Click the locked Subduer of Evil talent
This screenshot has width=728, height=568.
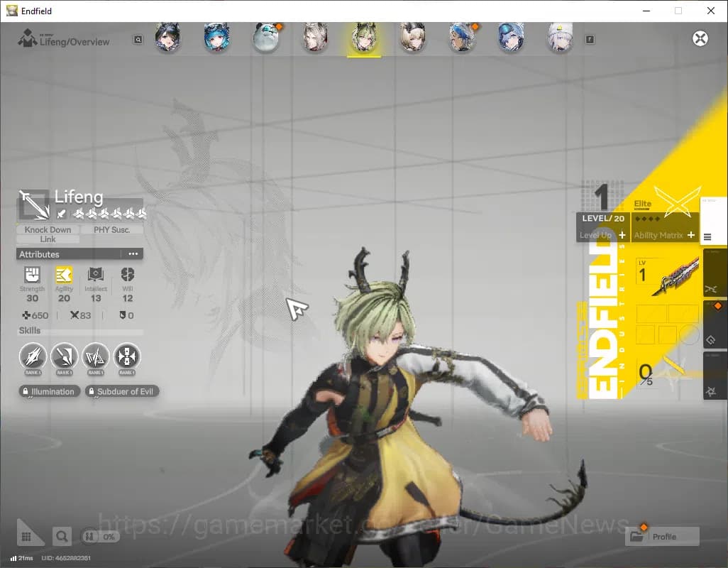tap(121, 391)
